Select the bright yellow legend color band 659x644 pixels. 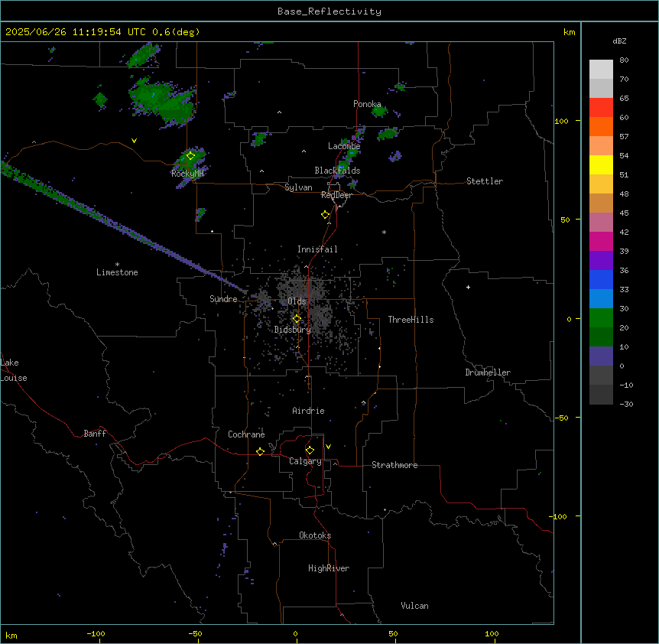[x=601, y=164]
